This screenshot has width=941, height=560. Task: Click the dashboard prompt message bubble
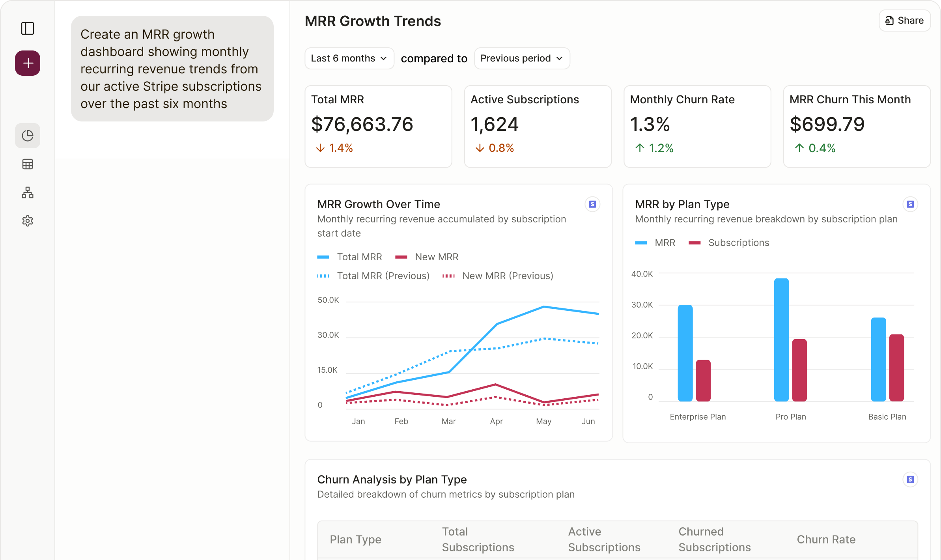click(172, 69)
